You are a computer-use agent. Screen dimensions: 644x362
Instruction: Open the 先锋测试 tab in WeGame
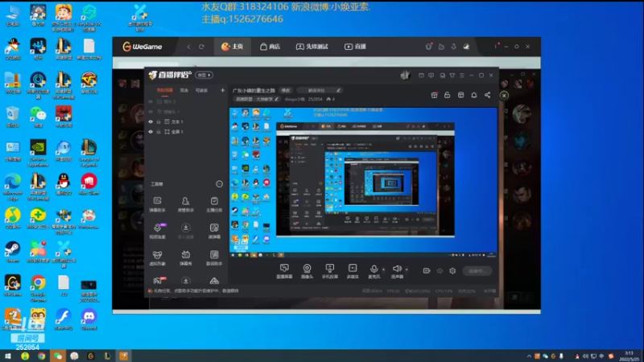coord(312,47)
